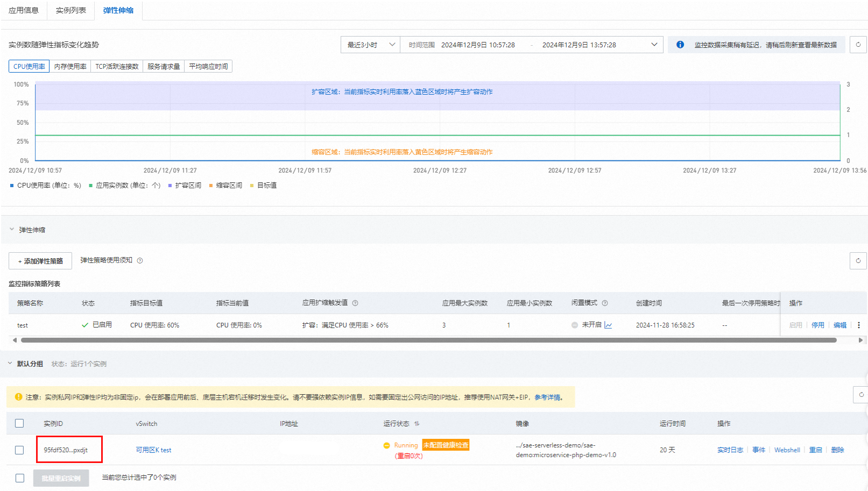Toggle 缩容区间 legend item
Image resolution: width=868 pixels, height=491 pixels.
click(x=225, y=186)
